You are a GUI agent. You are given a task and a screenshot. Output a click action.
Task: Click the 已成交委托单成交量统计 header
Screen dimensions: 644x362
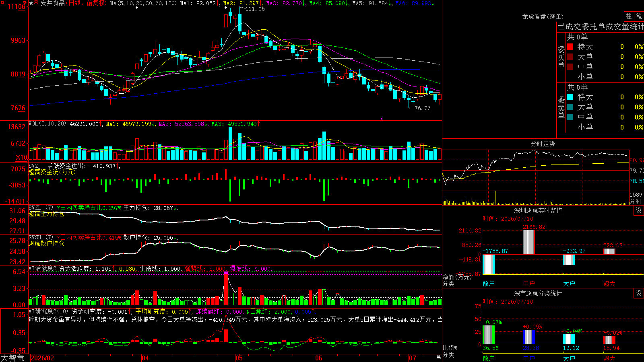pyautogui.click(x=601, y=27)
